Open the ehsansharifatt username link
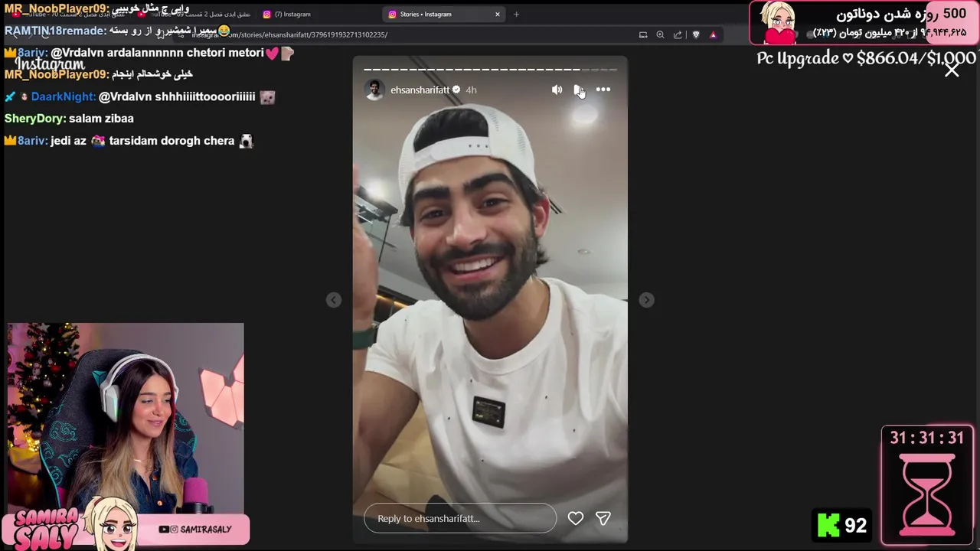 pyautogui.click(x=420, y=90)
